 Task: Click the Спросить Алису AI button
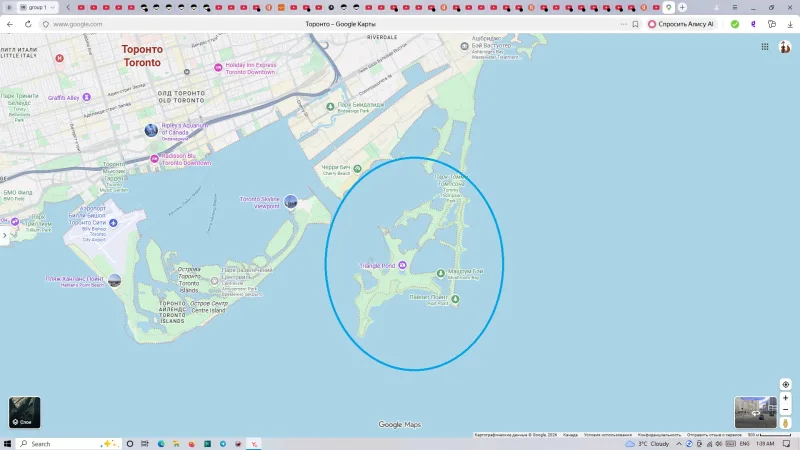point(681,24)
